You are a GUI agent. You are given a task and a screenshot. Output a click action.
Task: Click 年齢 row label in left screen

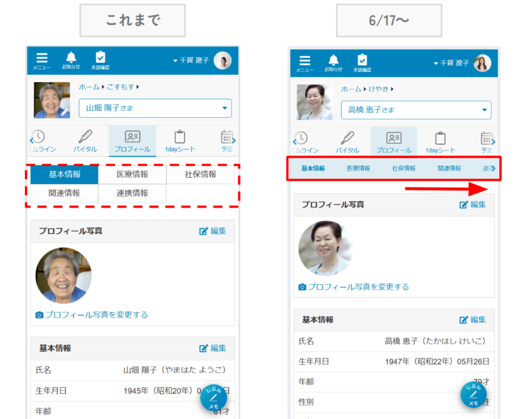[x=44, y=411]
